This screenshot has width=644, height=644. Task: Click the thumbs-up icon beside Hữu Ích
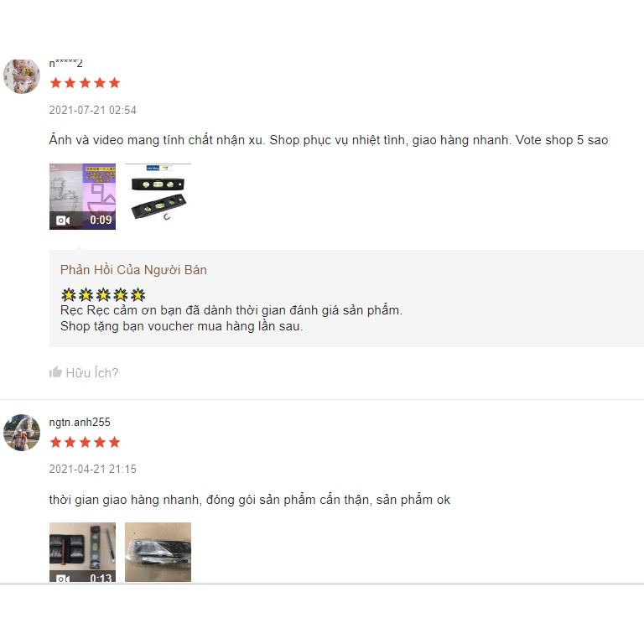55,372
